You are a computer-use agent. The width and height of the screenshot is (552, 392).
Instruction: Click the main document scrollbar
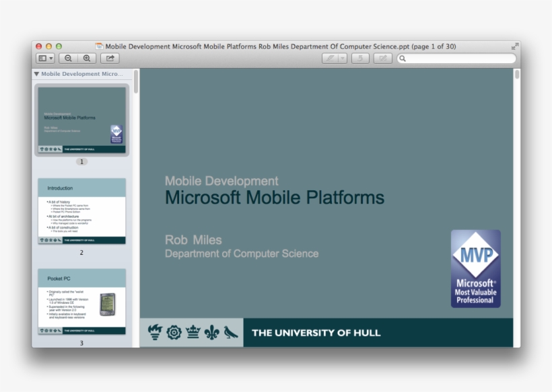click(517, 74)
